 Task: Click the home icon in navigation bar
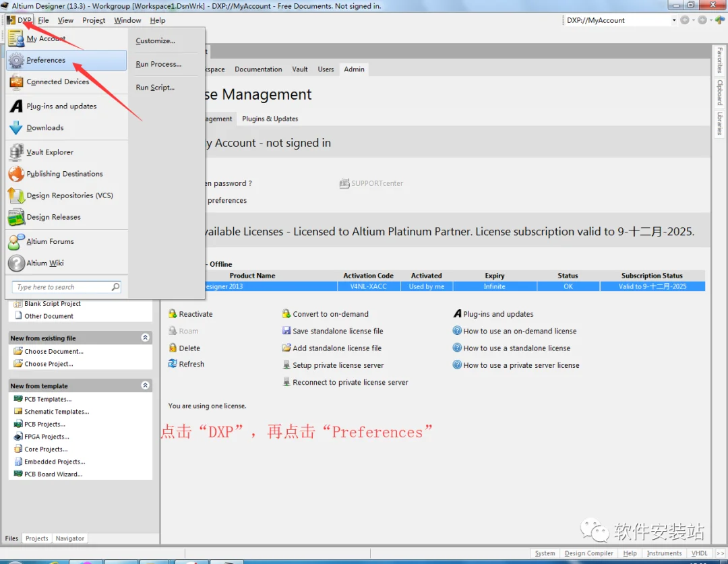(719, 20)
